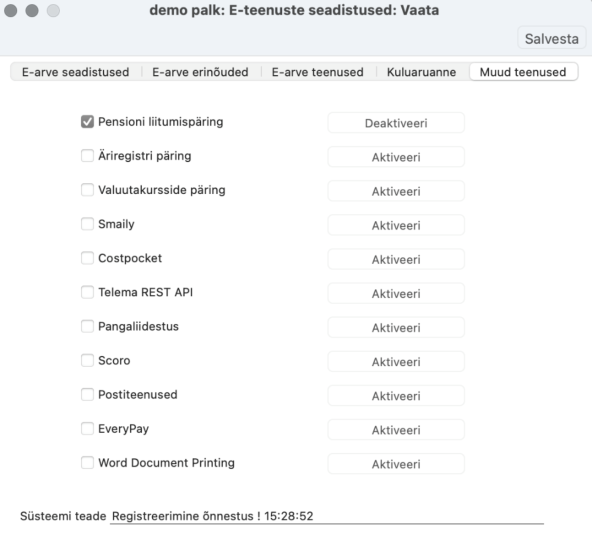Uncheck the Pensioni liitumispäring checkbox
Viewport: 592px width, 534px height.
(87, 122)
